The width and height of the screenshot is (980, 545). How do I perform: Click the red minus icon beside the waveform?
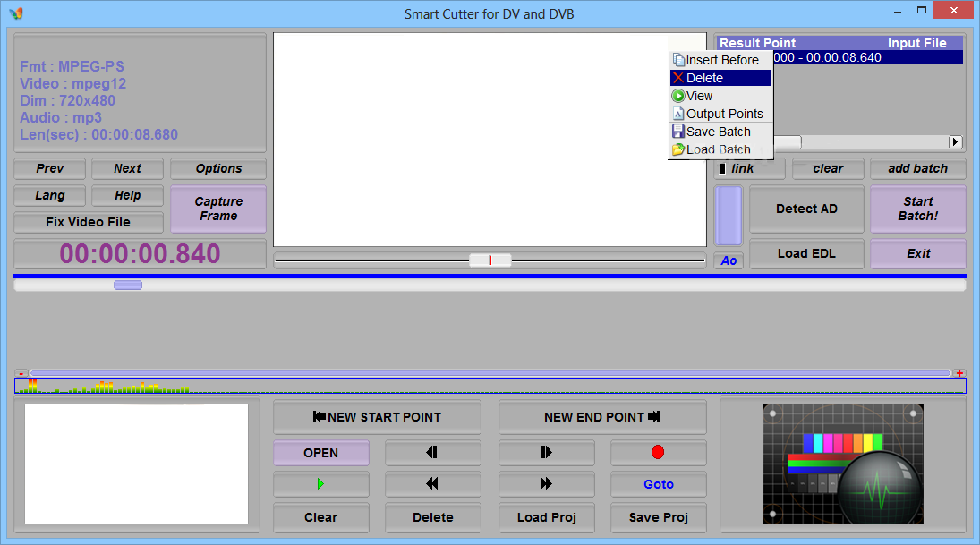[x=19, y=375]
